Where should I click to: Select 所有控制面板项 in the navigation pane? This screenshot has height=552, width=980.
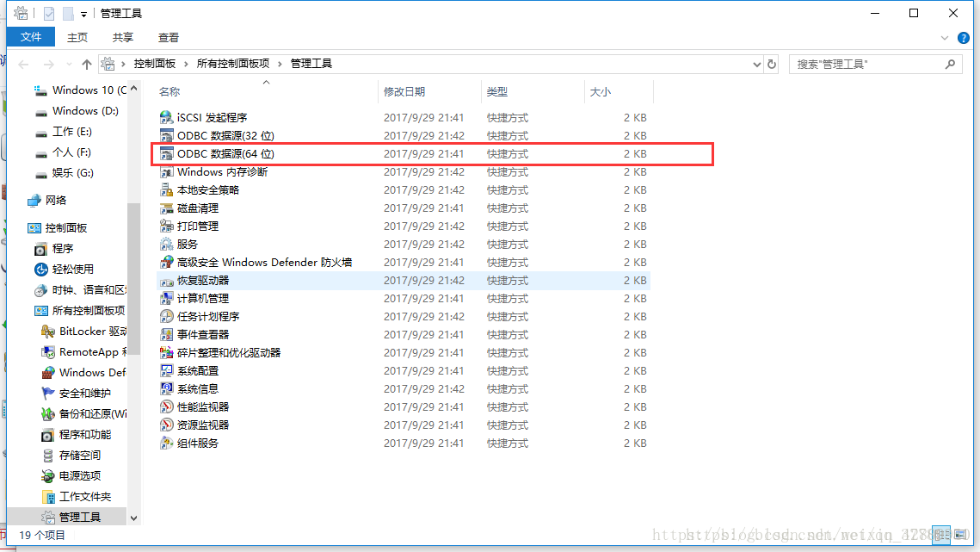(80, 310)
